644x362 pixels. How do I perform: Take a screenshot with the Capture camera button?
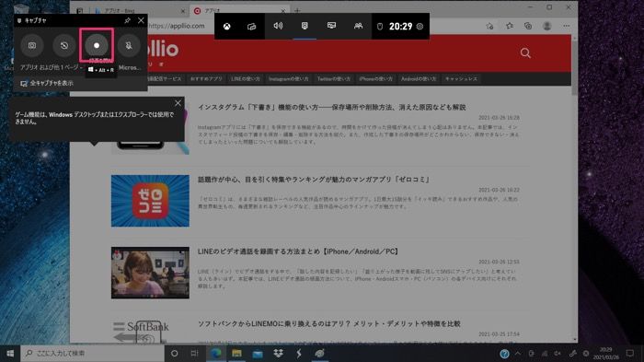pos(32,45)
